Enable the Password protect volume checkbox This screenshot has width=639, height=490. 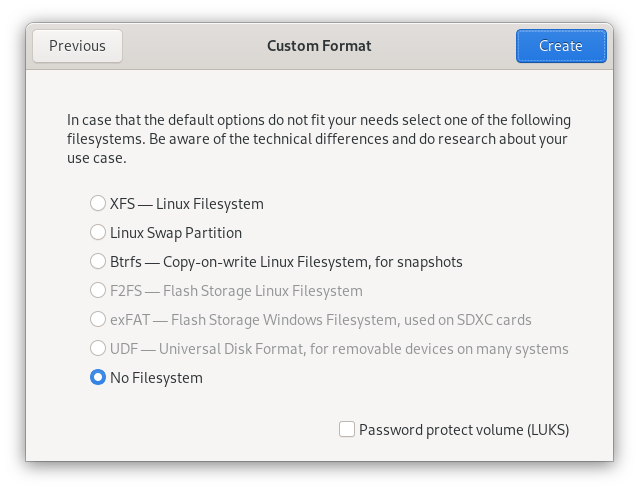347,430
